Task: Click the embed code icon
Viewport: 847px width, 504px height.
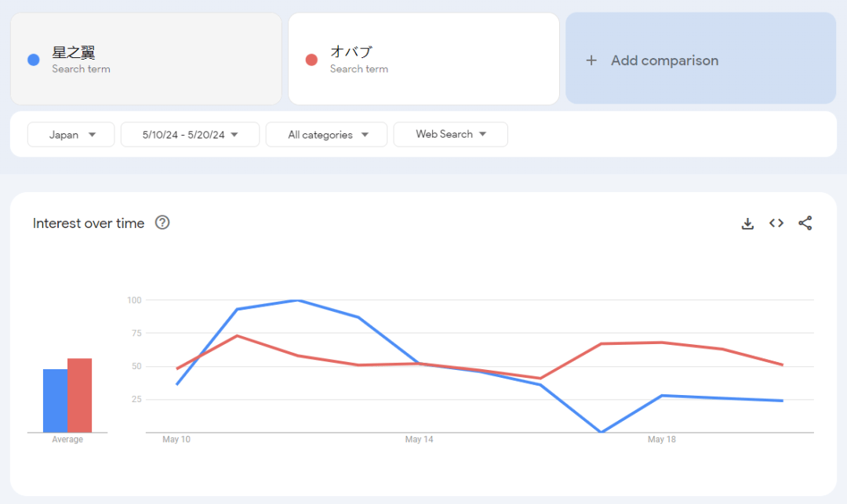Action: [776, 223]
